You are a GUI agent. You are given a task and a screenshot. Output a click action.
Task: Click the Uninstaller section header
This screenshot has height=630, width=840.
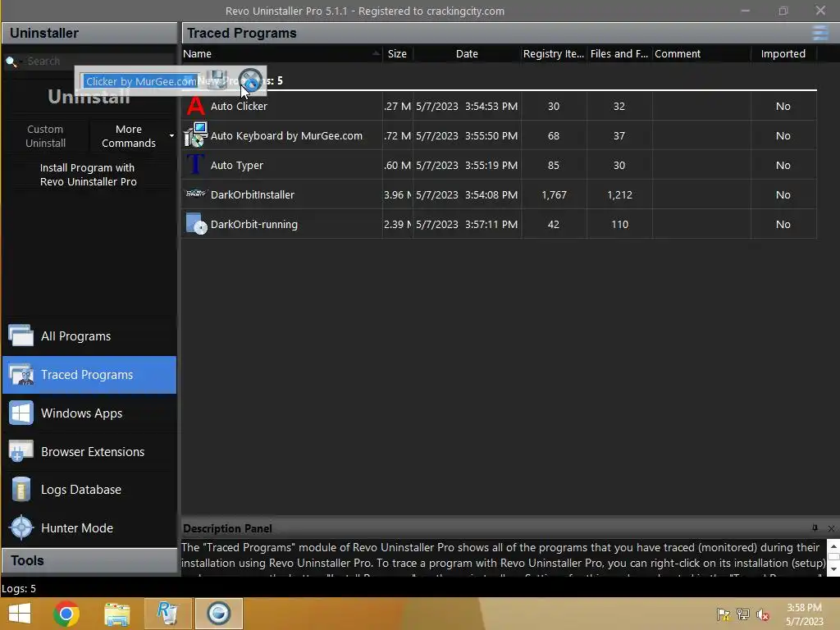coord(89,33)
